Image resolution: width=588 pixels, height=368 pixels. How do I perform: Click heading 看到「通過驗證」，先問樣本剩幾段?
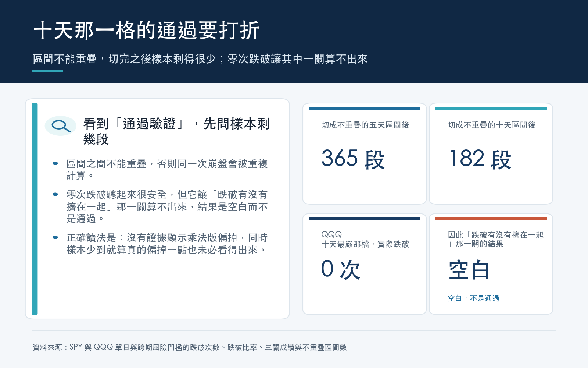tap(176, 131)
